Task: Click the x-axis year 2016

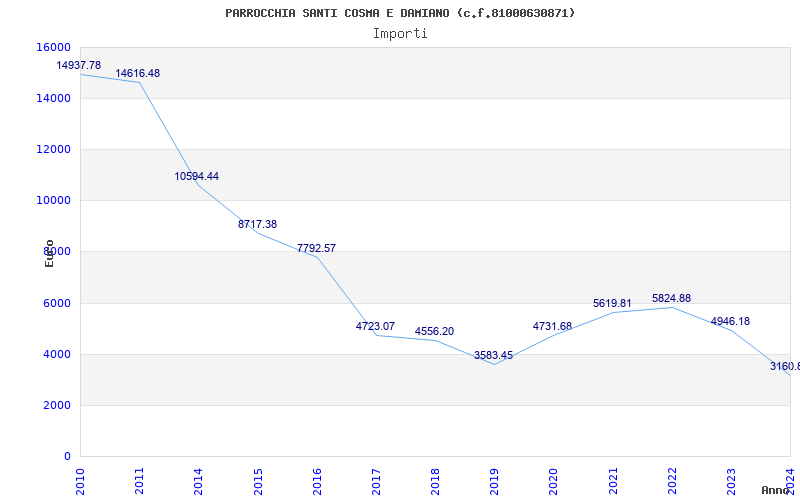Action: [x=317, y=482]
